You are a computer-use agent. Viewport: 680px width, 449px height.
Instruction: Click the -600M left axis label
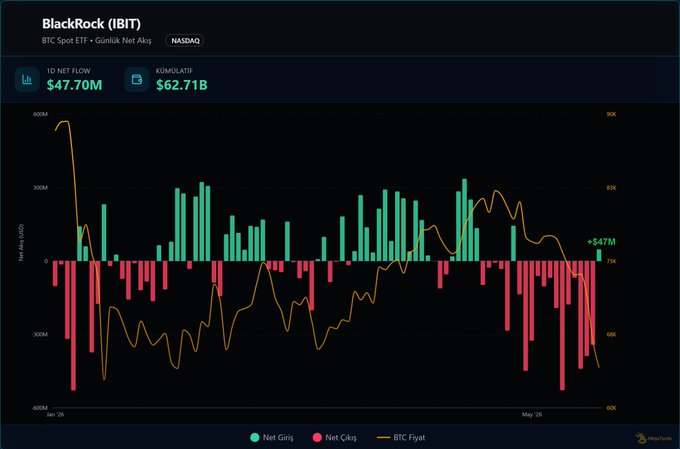coord(39,408)
